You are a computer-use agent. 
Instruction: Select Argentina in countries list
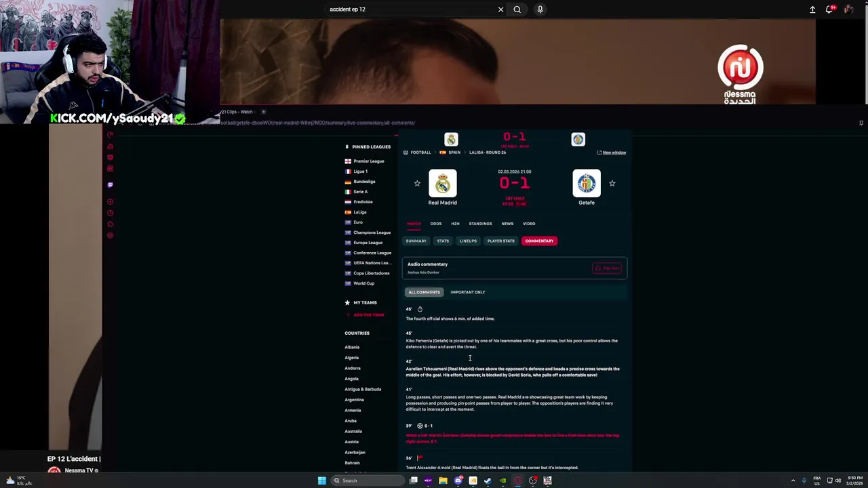[x=354, y=400]
